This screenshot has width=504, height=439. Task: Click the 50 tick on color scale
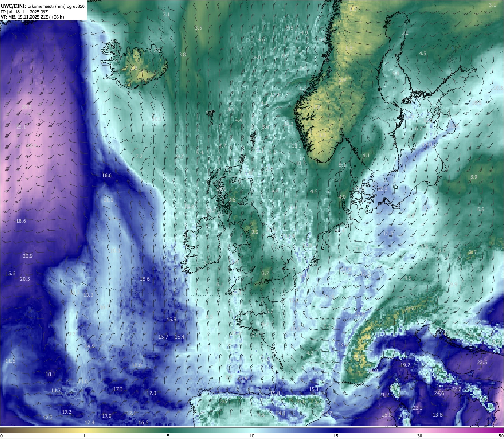point(501,436)
